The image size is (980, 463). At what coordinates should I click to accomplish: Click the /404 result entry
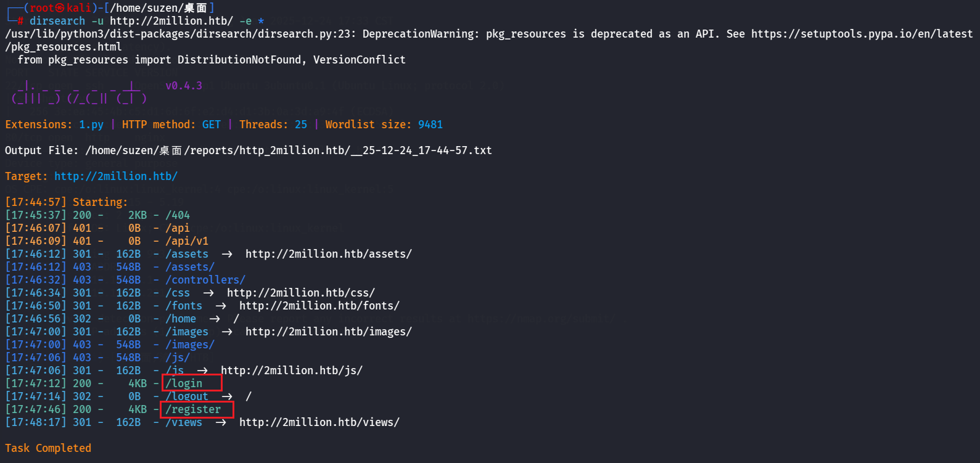point(178,215)
